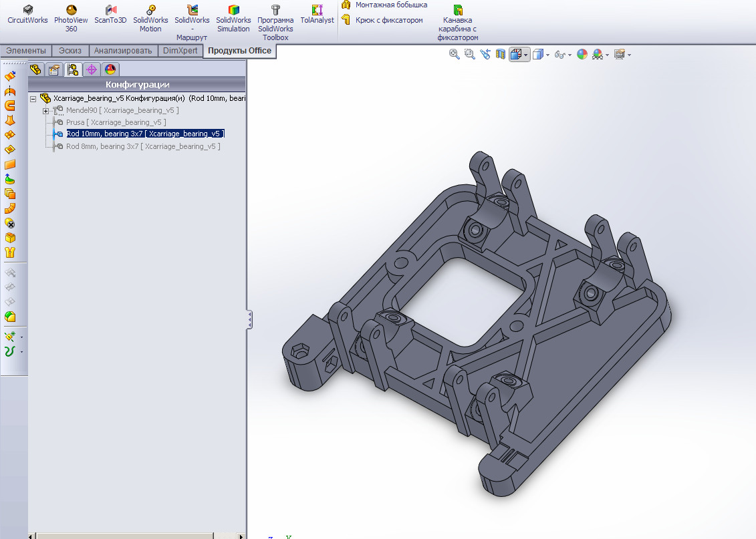The width and height of the screenshot is (756, 539).
Task: Click the ScanTo3D icon
Action: [x=110, y=15]
